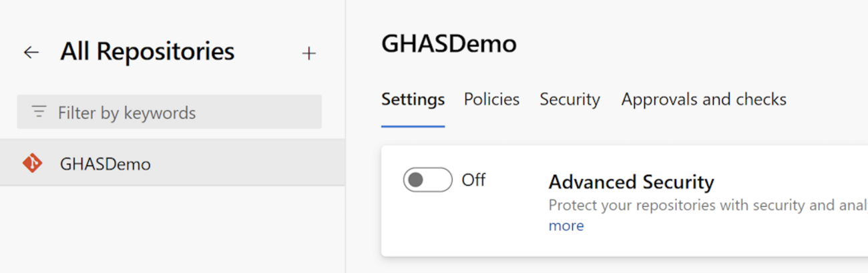Click the plus icon to add a repository
This screenshot has width=868, height=273.
click(308, 53)
